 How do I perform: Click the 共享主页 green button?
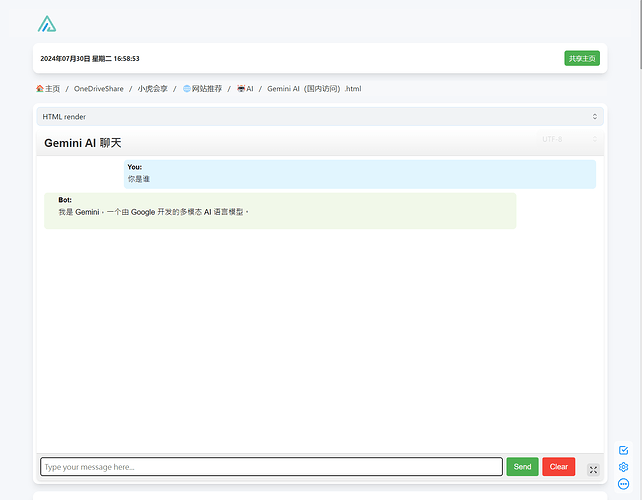[582, 58]
